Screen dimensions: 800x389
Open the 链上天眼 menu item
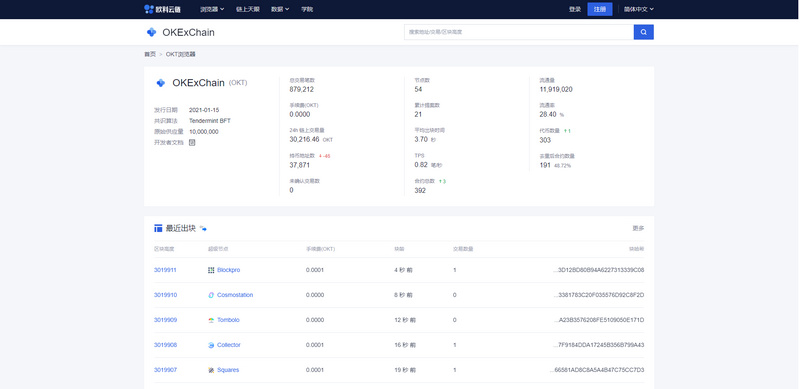pos(247,9)
